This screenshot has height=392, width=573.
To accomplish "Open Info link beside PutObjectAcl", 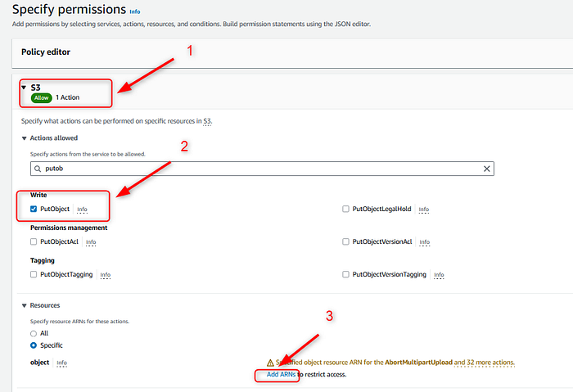I will click(x=91, y=242).
